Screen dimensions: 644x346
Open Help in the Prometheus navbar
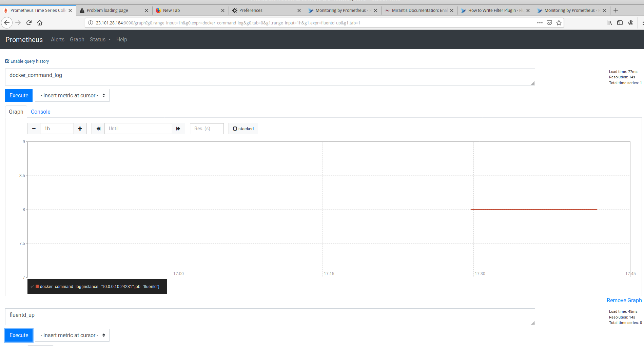122,39
